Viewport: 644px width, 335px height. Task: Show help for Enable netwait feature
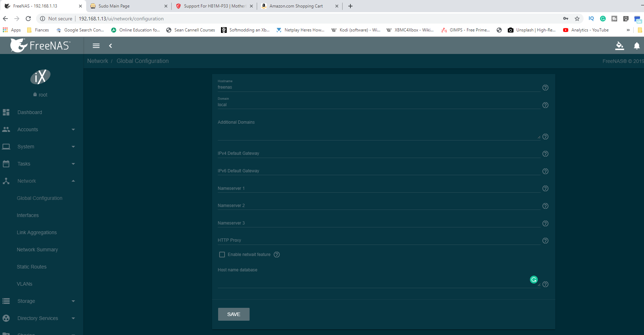pyautogui.click(x=277, y=255)
